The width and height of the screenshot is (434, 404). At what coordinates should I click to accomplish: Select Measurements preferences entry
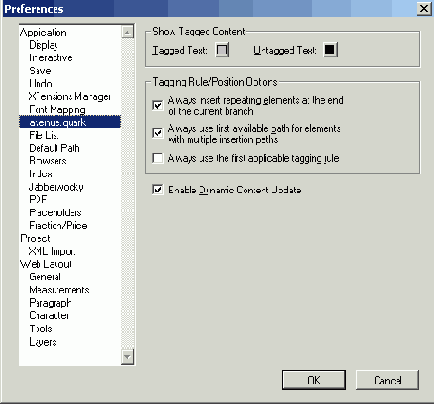tap(59, 290)
